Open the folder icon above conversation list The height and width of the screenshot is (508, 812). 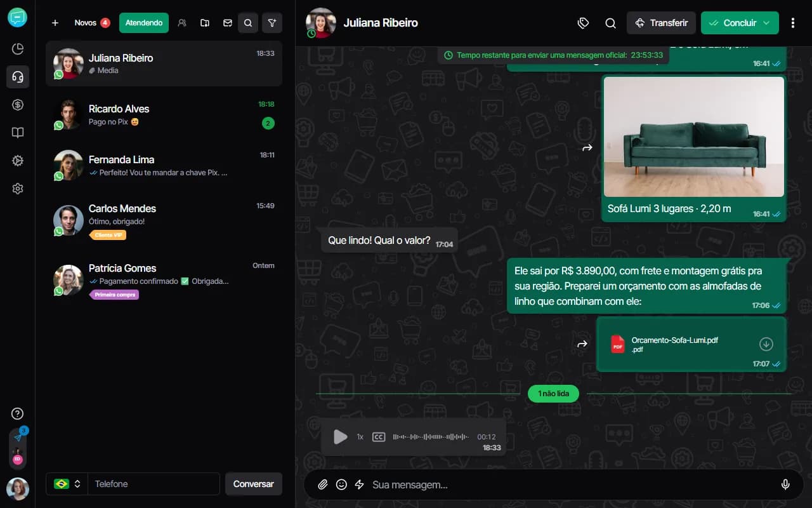pyautogui.click(x=205, y=23)
